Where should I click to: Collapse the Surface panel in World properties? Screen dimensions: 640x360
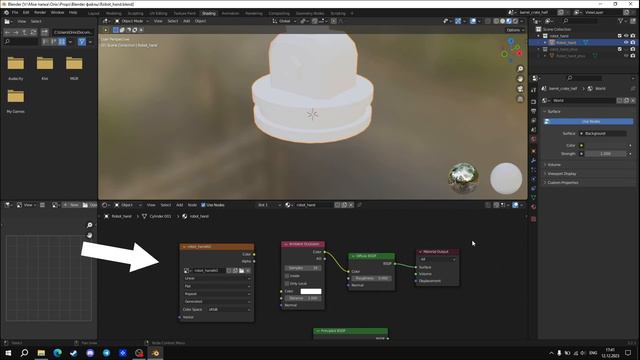(x=553, y=111)
